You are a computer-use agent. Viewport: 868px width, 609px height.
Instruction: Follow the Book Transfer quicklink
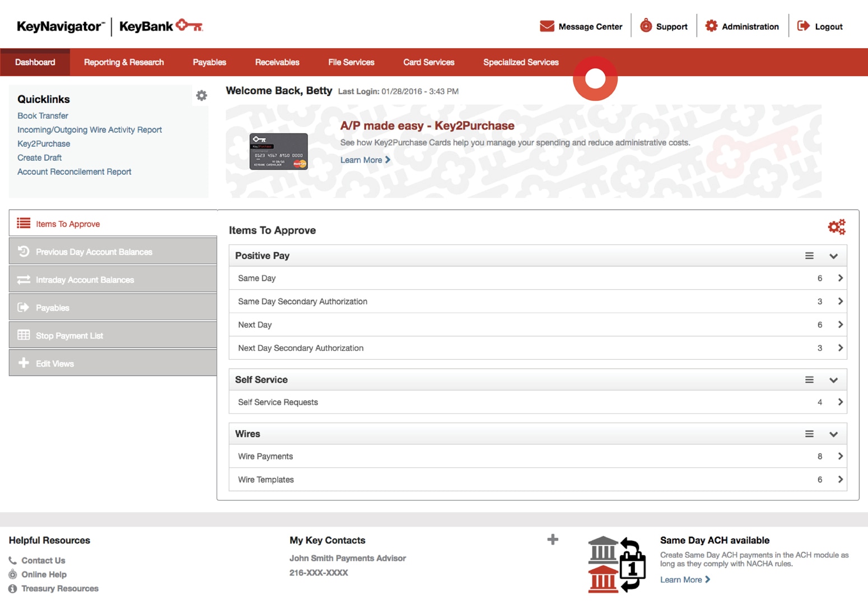click(43, 115)
